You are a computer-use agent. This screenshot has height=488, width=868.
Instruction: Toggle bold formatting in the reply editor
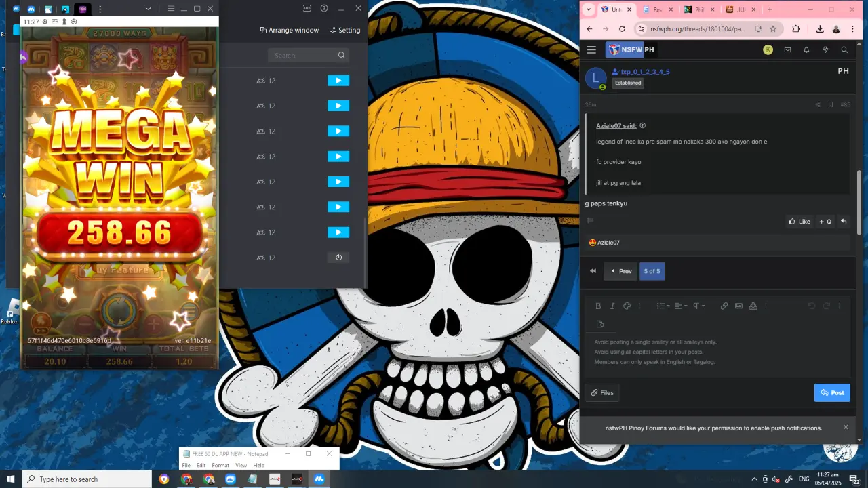[598, 306]
